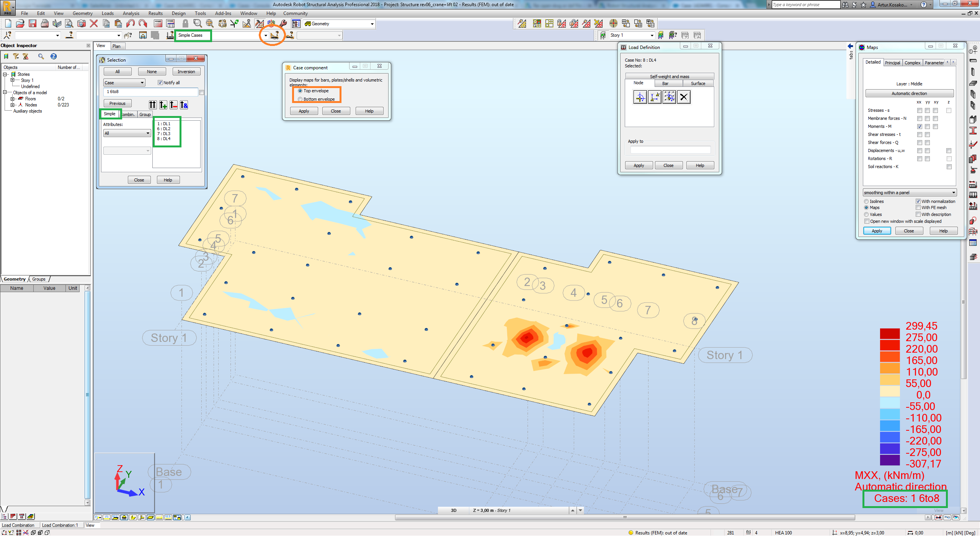Click the Inversion button in Selection

[x=186, y=71]
